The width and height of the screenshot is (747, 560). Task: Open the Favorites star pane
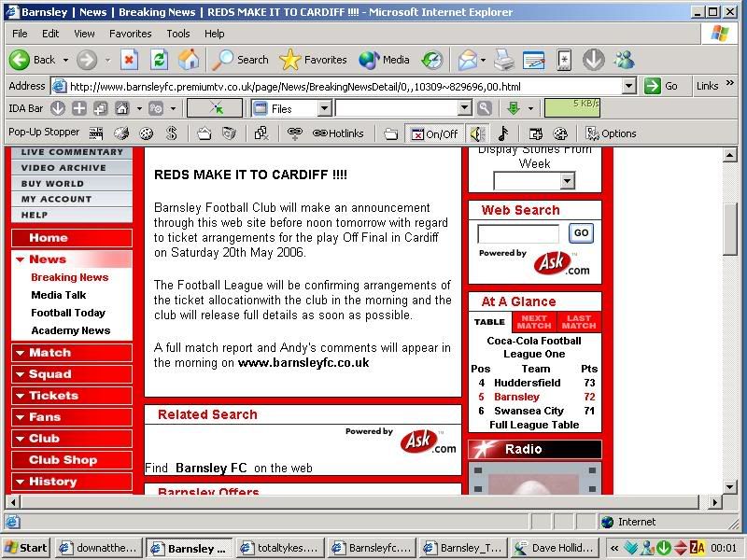(x=313, y=60)
